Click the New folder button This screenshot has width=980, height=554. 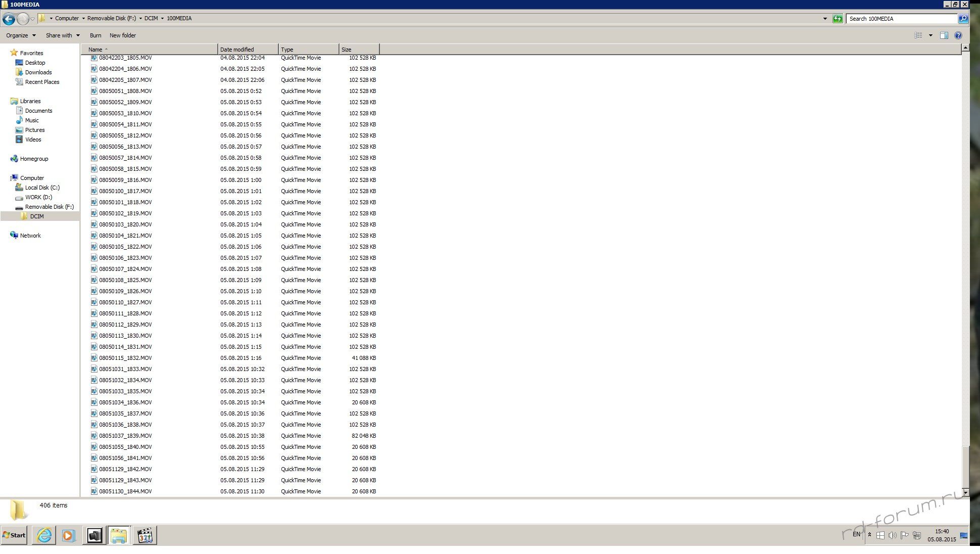click(123, 35)
